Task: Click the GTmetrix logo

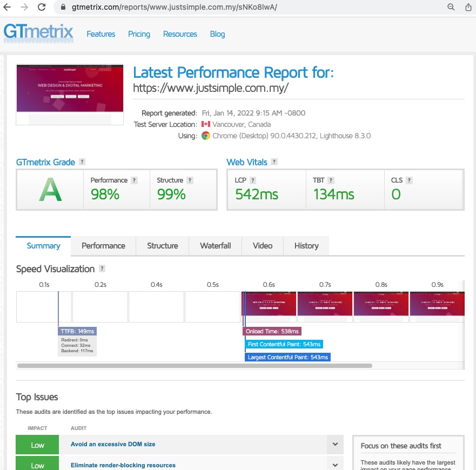Action: (38, 33)
